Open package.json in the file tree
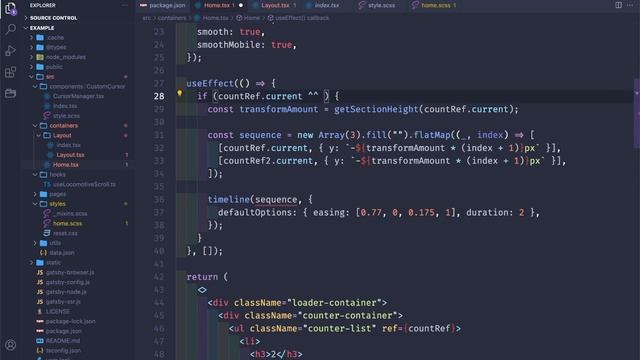 point(64,331)
